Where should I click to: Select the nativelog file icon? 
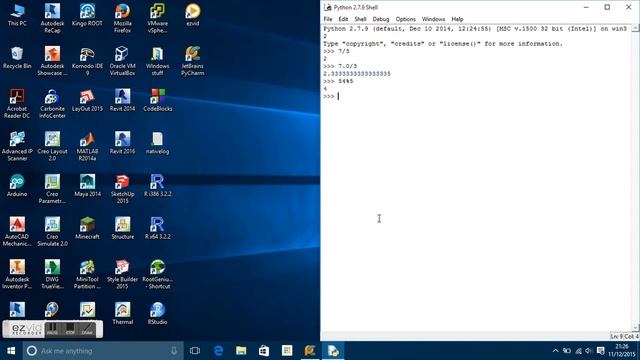[x=158, y=143]
